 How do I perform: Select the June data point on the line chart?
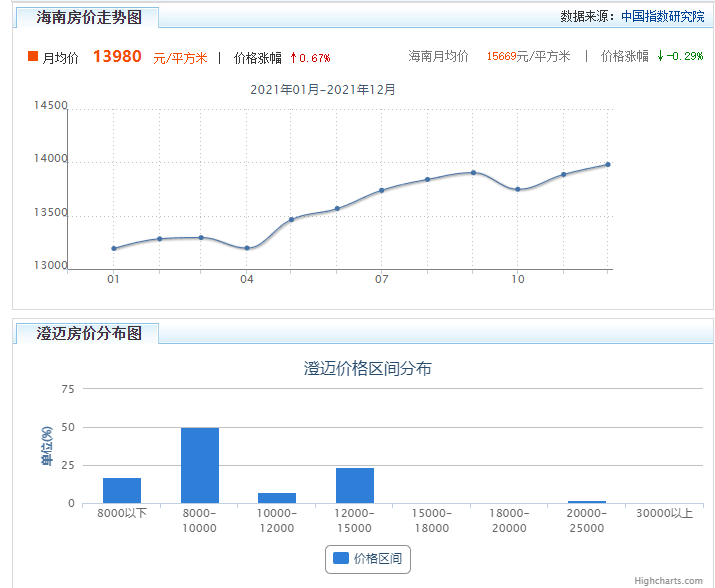click(337, 208)
